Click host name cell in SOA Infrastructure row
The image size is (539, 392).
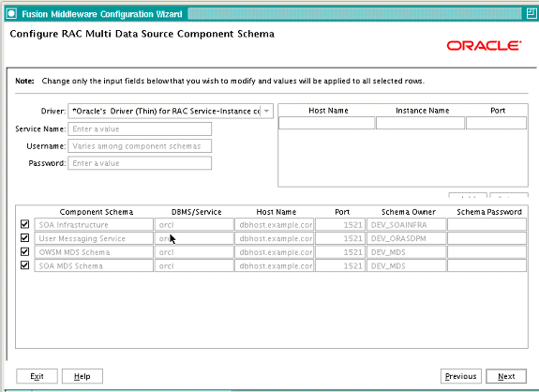275,224
